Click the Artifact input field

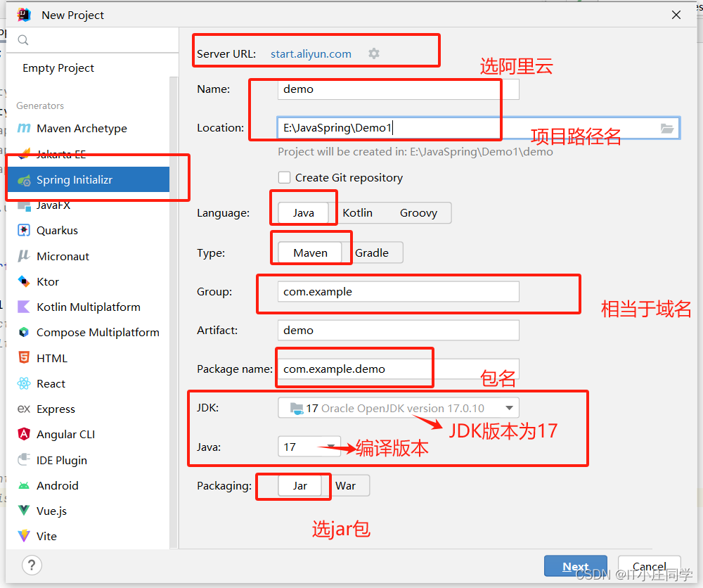(x=399, y=330)
